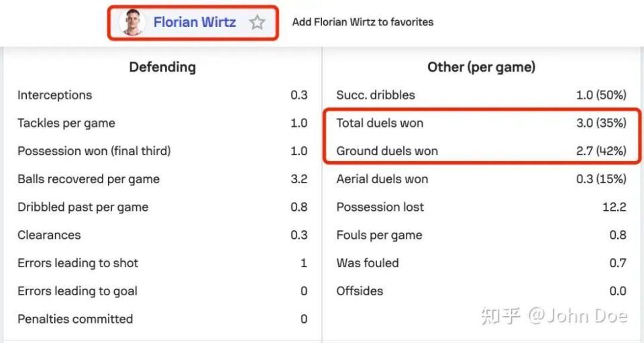The height and width of the screenshot is (343, 644).
Task: Click the favorites star icon
Action: coord(257,22)
